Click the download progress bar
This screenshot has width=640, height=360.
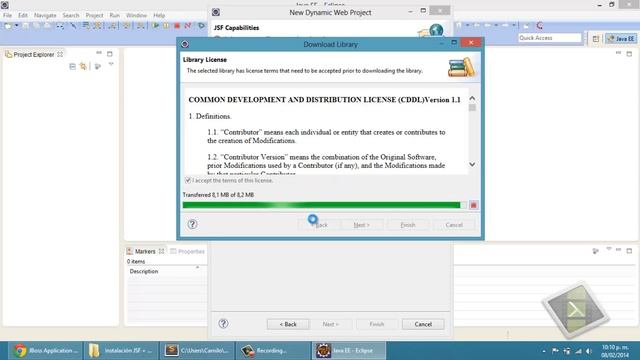point(324,205)
